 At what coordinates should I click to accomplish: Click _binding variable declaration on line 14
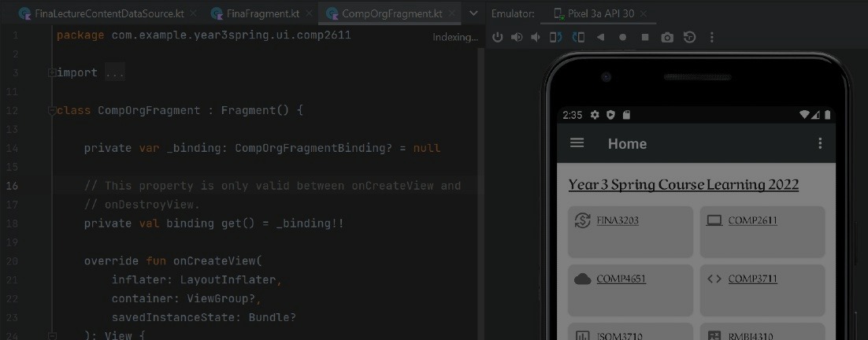click(262, 148)
